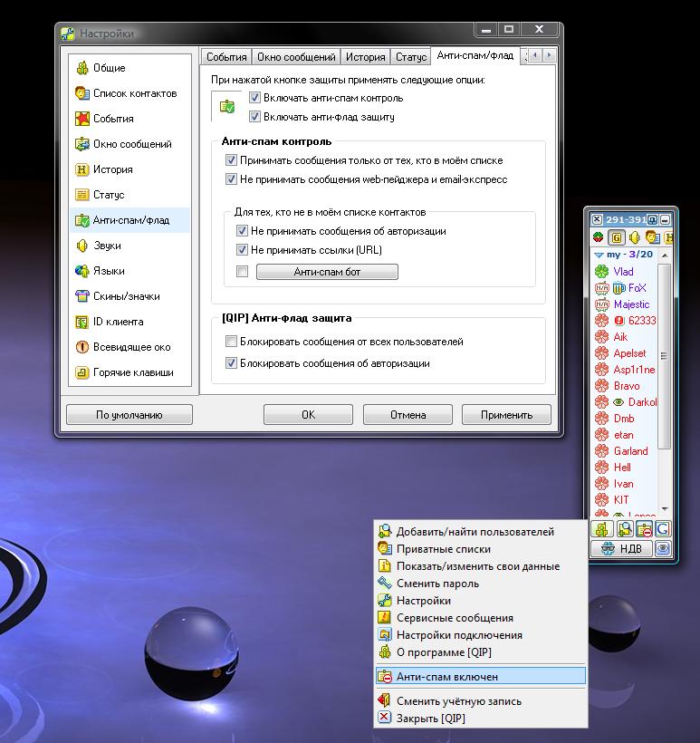
Task: Click the always-on-top icon in QIP title bar
Action: click(652, 220)
